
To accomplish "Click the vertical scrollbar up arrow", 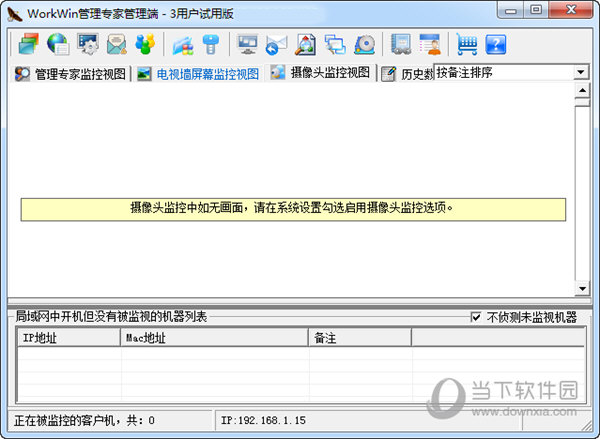I will click(x=582, y=91).
